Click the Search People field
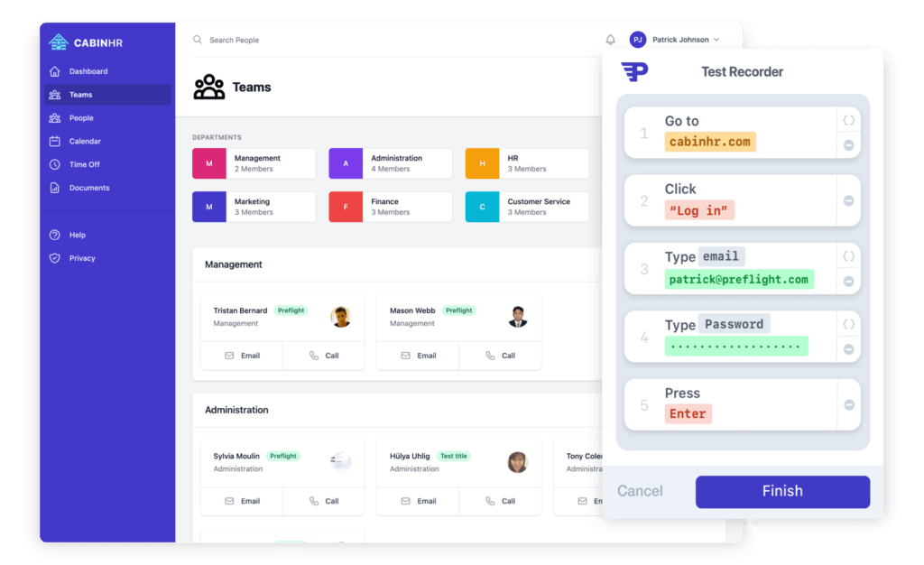924x565 pixels. click(271, 40)
